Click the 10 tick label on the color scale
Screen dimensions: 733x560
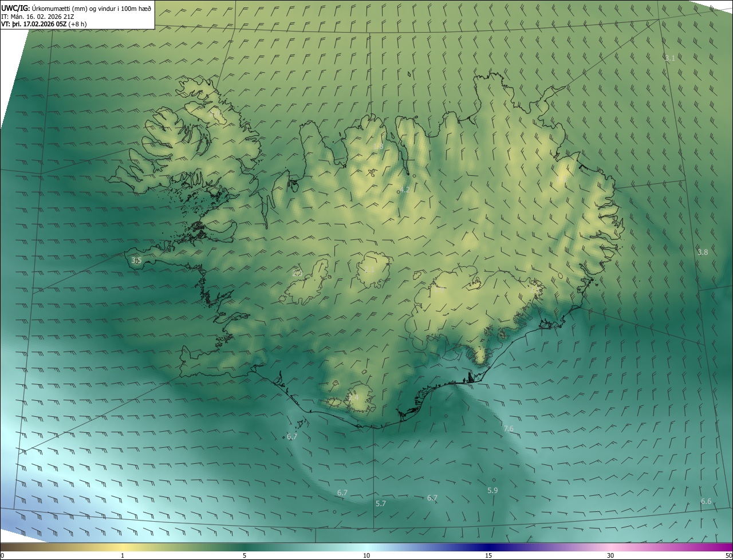click(x=366, y=555)
